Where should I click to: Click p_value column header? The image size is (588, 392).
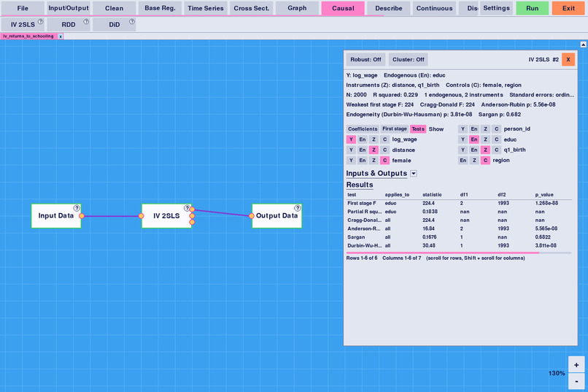point(544,195)
